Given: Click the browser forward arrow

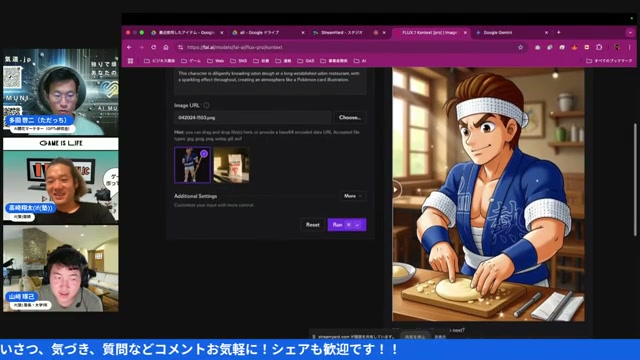Looking at the screenshot, I should 142,47.
